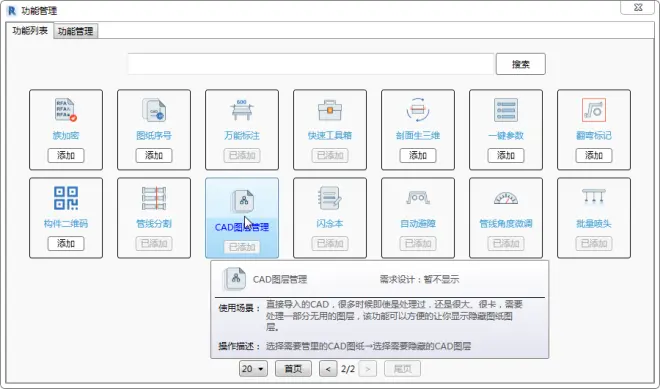Click the 管线角度微调 gauge icon
Viewport: 660px width, 389px height.
506,198
